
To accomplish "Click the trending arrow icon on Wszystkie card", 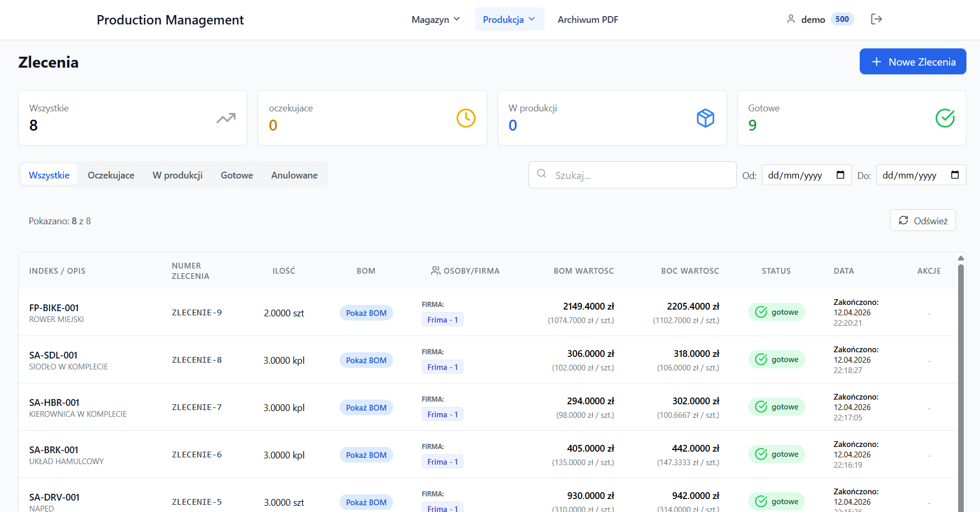I will coord(226,118).
